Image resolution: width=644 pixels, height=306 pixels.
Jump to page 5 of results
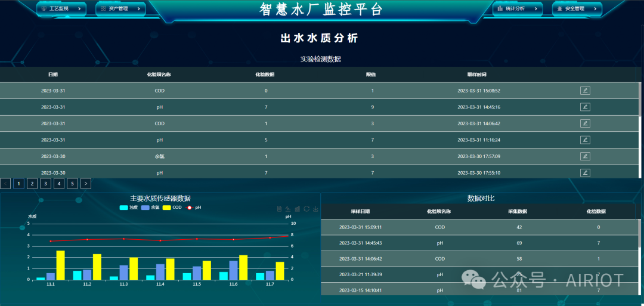pyautogui.click(x=72, y=184)
